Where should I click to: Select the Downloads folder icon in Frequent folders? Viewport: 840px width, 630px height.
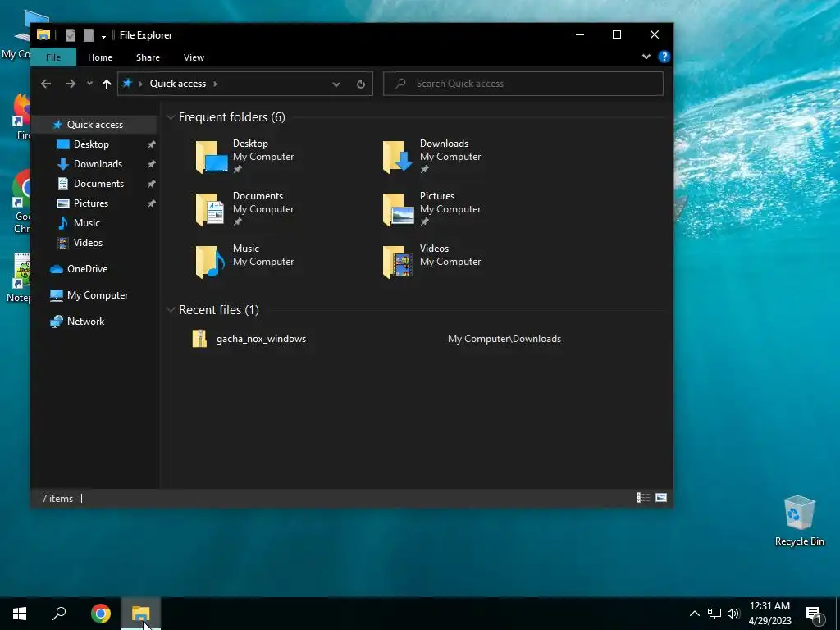(398, 157)
